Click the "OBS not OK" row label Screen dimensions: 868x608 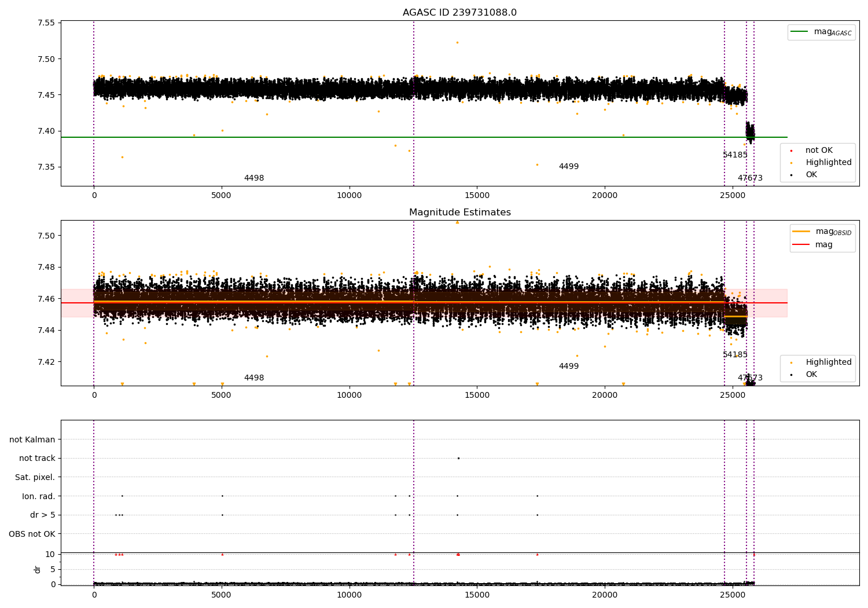coord(32,534)
